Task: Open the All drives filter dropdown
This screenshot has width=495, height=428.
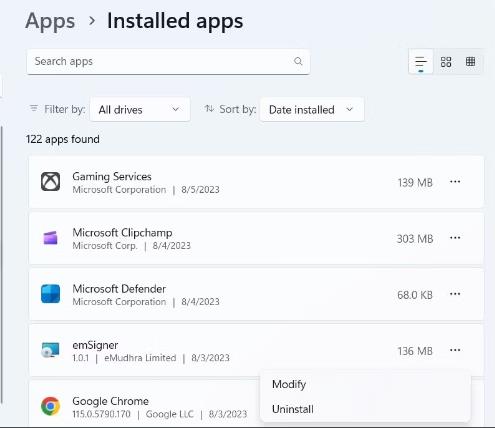Action: [140, 109]
